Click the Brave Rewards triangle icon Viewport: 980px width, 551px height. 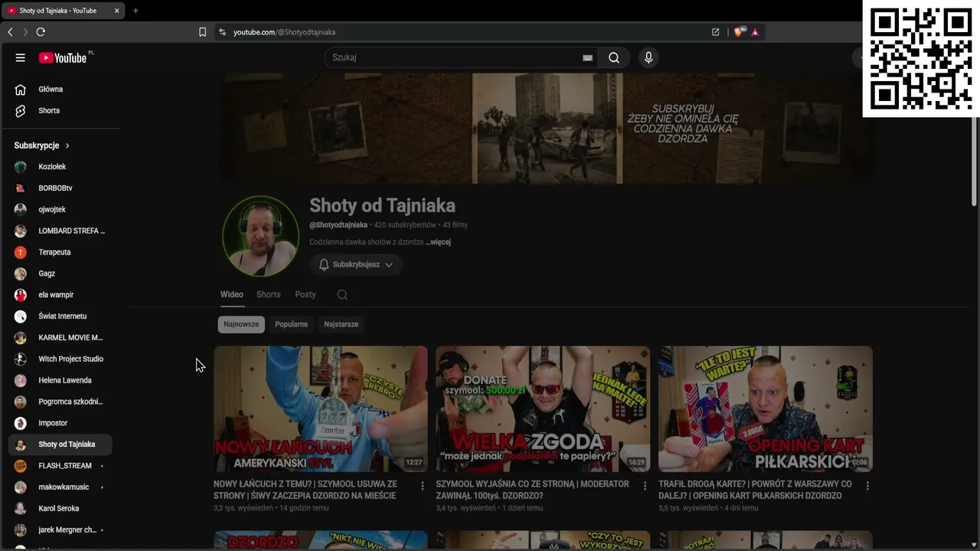click(x=755, y=32)
